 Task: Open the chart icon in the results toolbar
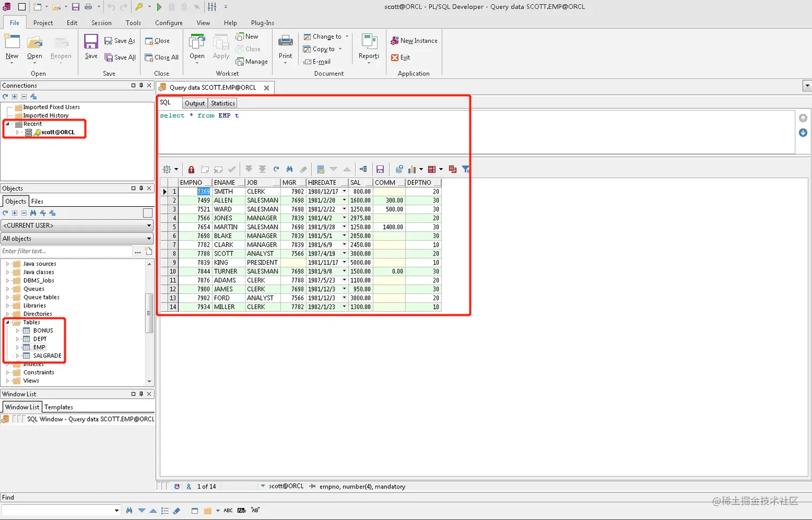click(412, 169)
